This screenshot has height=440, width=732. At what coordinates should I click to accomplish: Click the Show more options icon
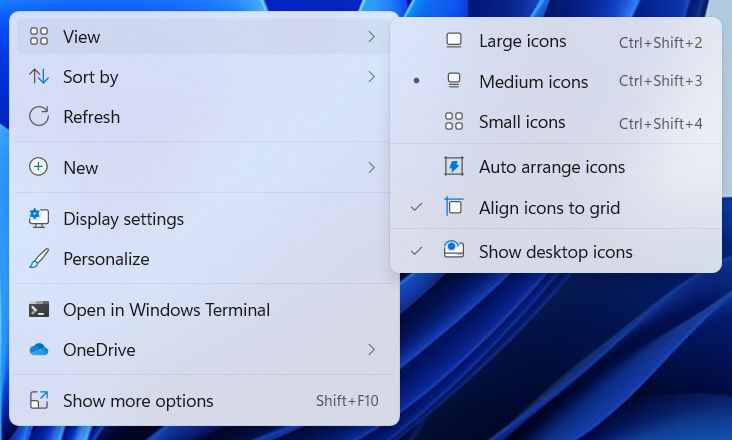pos(39,400)
